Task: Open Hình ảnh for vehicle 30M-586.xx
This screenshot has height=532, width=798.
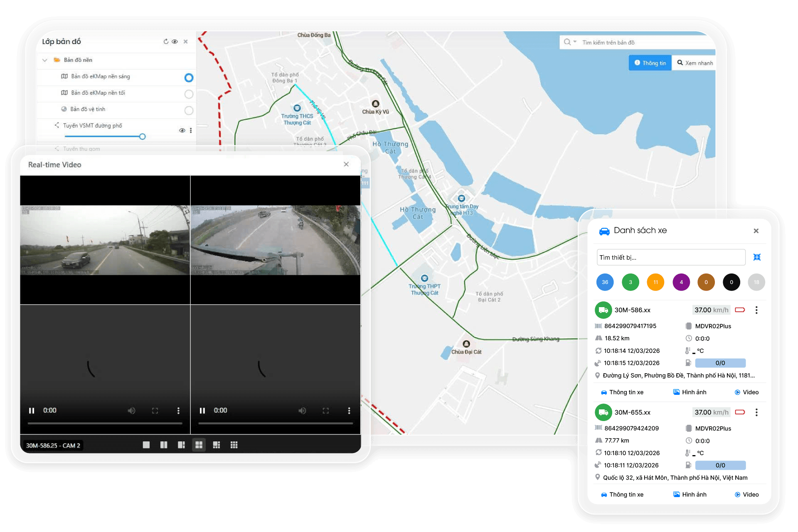Action: 690,392
